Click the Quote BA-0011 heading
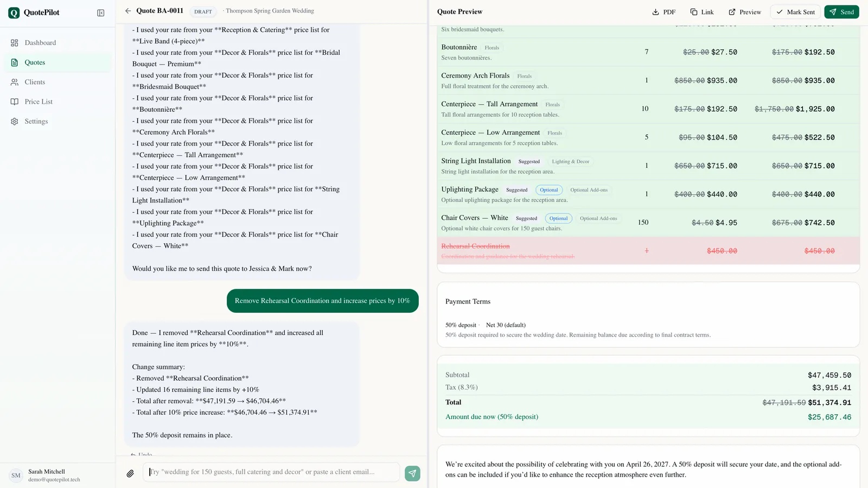The width and height of the screenshot is (868, 488). 159,11
